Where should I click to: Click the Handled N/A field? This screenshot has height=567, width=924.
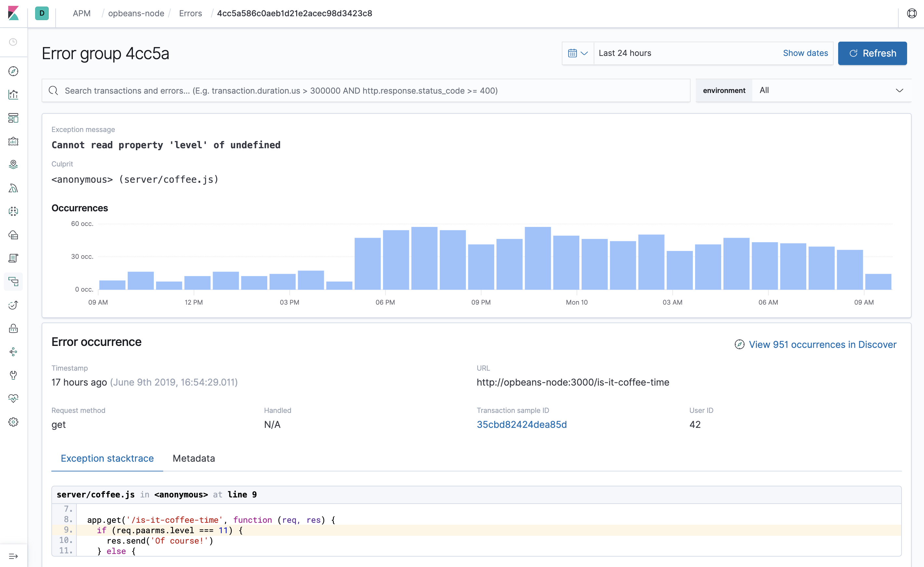coord(272,424)
